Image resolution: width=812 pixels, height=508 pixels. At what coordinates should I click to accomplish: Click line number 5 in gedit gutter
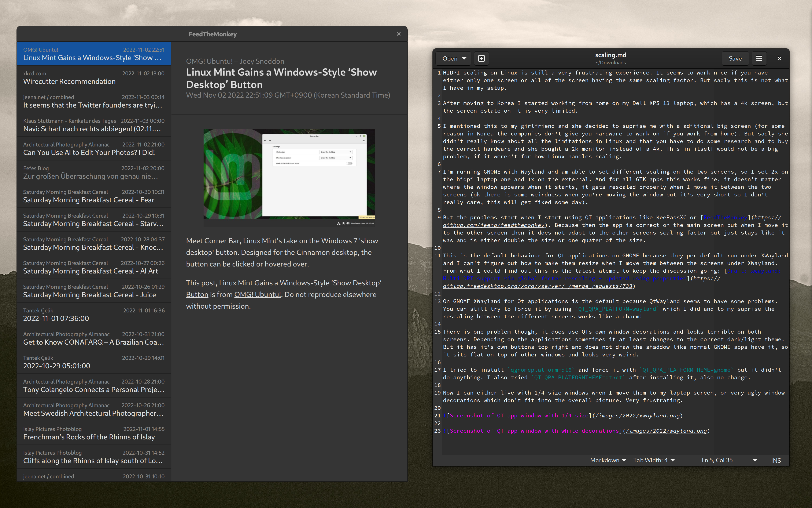pyautogui.click(x=439, y=126)
